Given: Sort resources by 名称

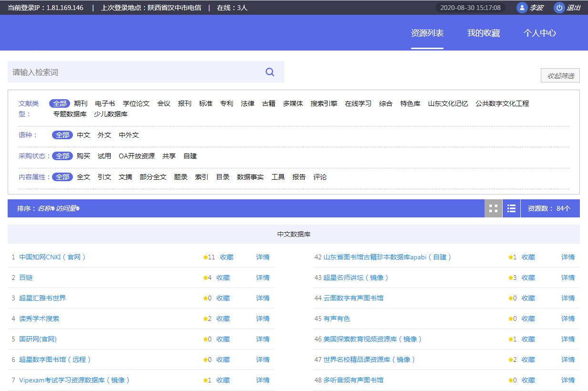Looking at the screenshot, I should pyautogui.click(x=45, y=208).
